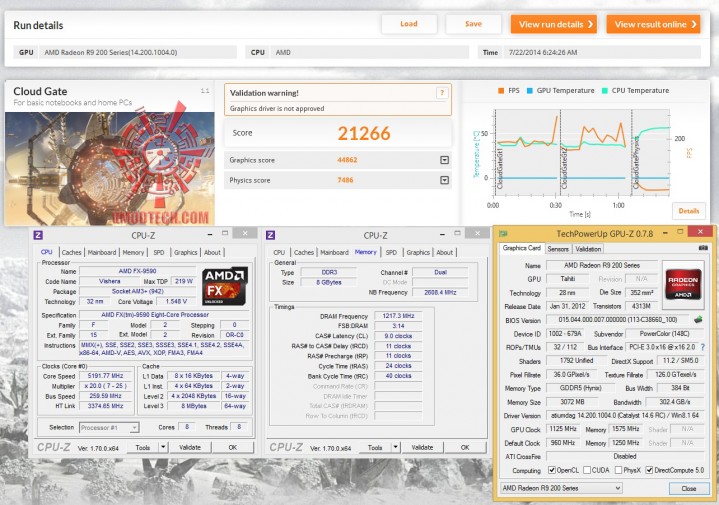Toggle the PhysX checkbox in GPU-Z

tap(619, 470)
